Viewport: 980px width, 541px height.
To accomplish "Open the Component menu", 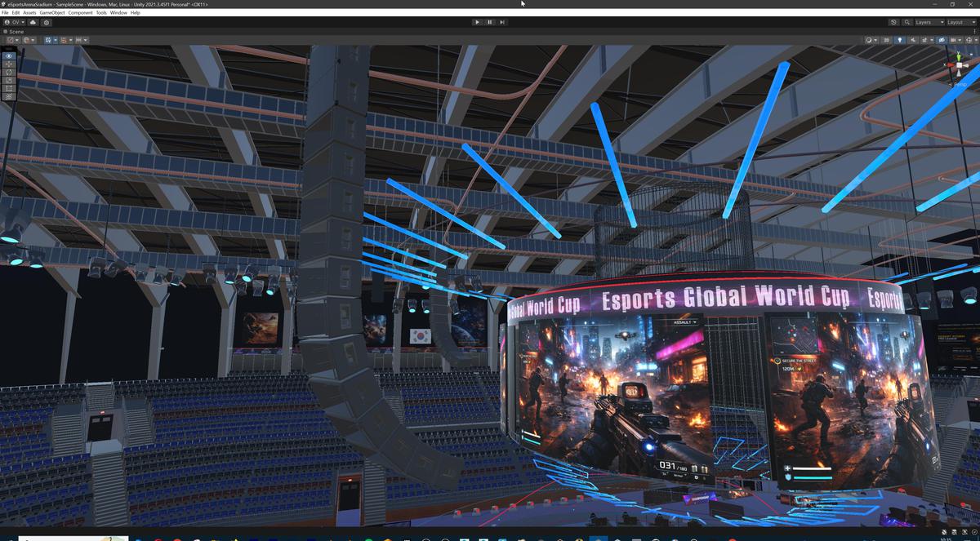I will (x=80, y=13).
